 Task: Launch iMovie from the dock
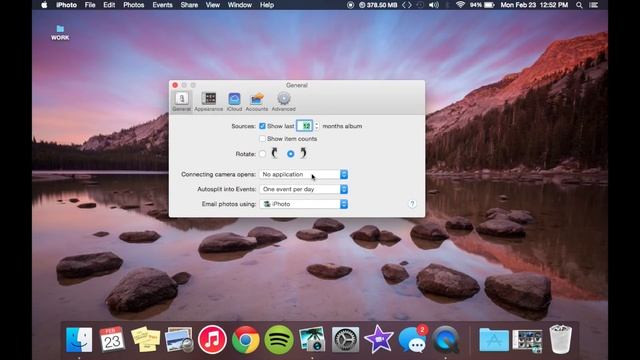click(379, 340)
